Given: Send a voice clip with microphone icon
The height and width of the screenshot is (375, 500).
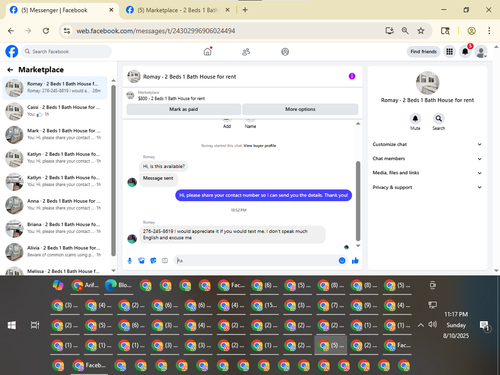Looking at the screenshot, I should (130, 261).
